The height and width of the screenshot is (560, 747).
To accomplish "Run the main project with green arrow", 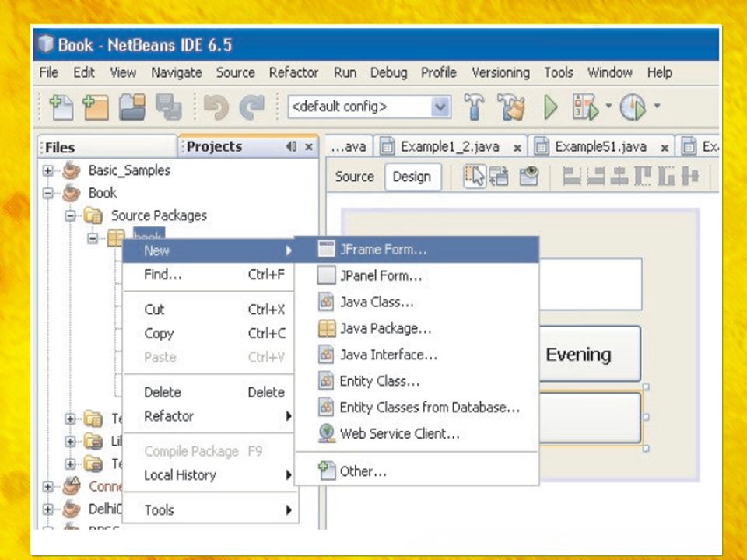I will tap(551, 107).
